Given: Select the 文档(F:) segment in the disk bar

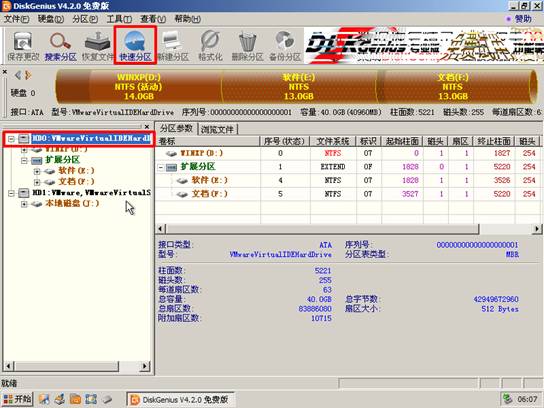Looking at the screenshot, I should 453,87.
